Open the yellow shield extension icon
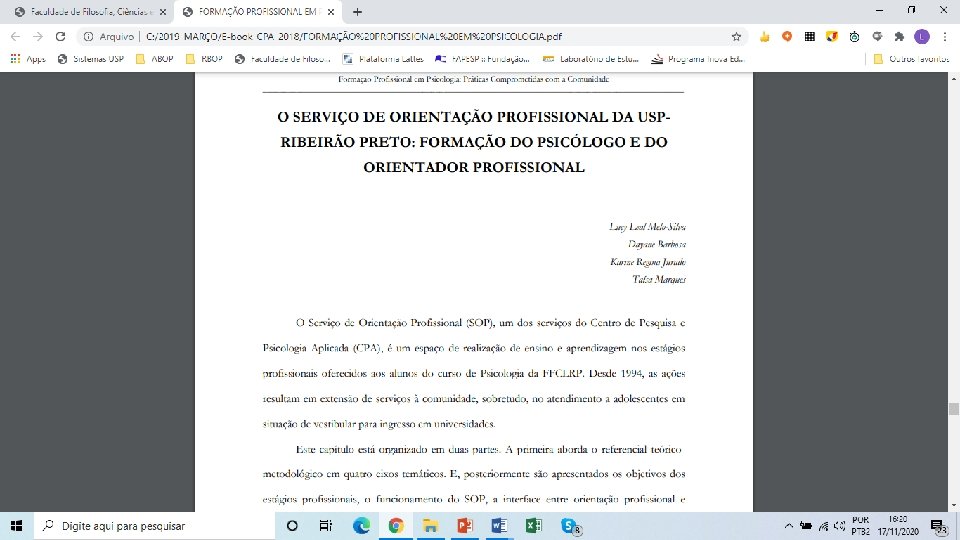This screenshot has height=540, width=960. pyautogui.click(x=831, y=37)
